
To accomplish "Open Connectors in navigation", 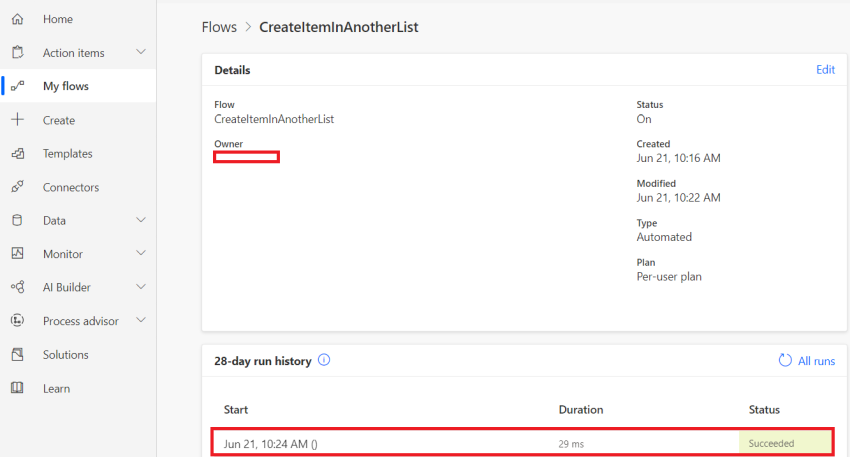I will [x=71, y=188].
